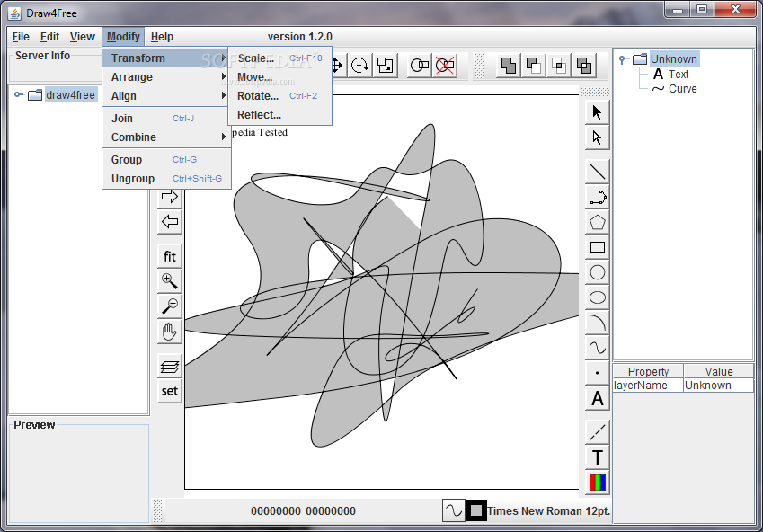763x532 pixels.
Task: Click the curve style status indicator
Action: pos(453,510)
